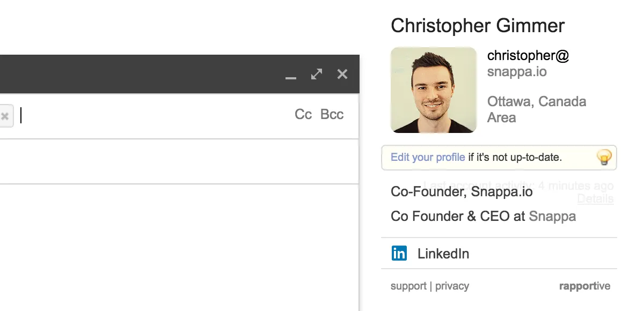Select the christopher@ email address text
The width and height of the screenshot is (644, 311).
point(528,55)
